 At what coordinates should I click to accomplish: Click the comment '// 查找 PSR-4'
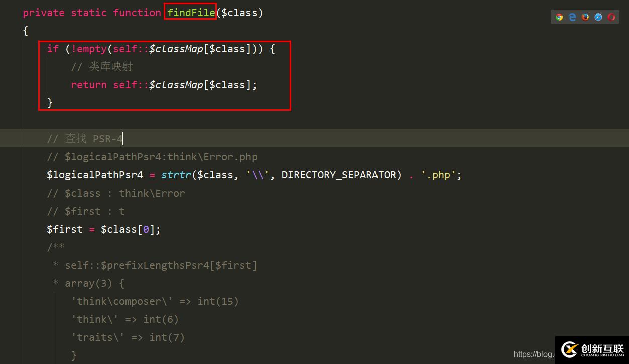tap(85, 139)
